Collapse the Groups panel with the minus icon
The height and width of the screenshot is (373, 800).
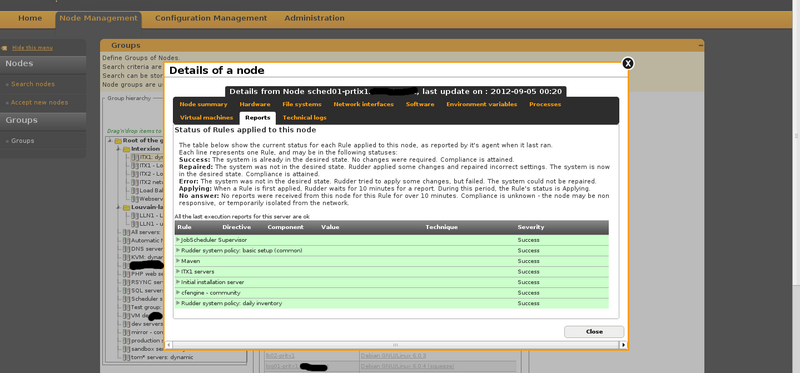coord(701,45)
